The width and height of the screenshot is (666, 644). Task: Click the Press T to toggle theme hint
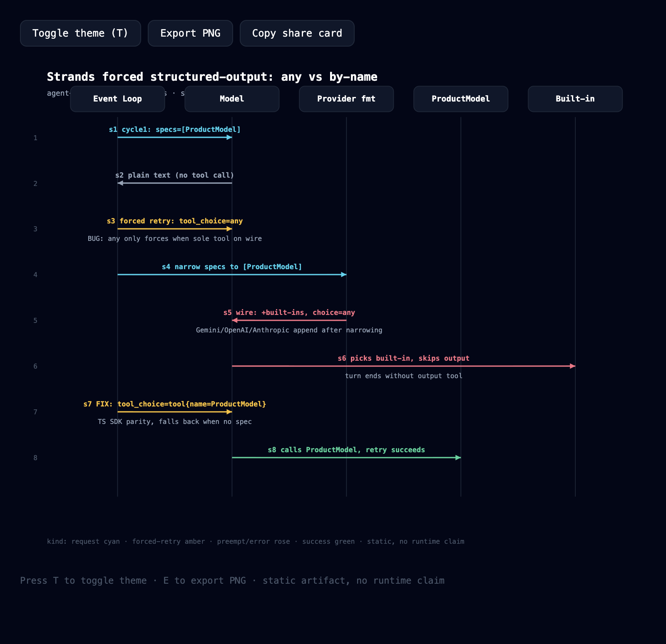click(232, 581)
